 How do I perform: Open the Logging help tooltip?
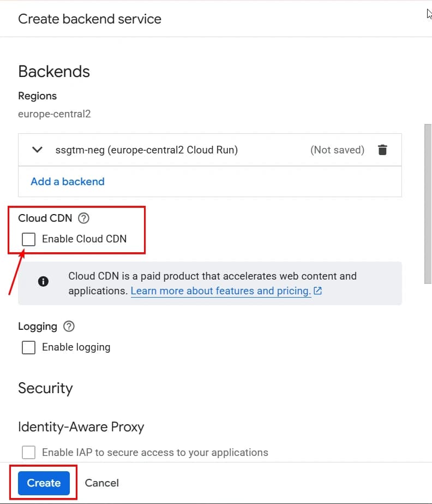coord(69,326)
